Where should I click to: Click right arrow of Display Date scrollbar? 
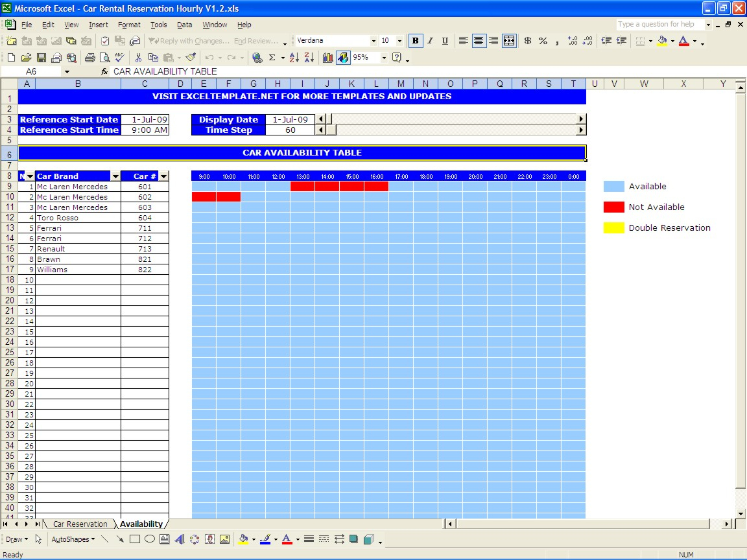coord(581,119)
